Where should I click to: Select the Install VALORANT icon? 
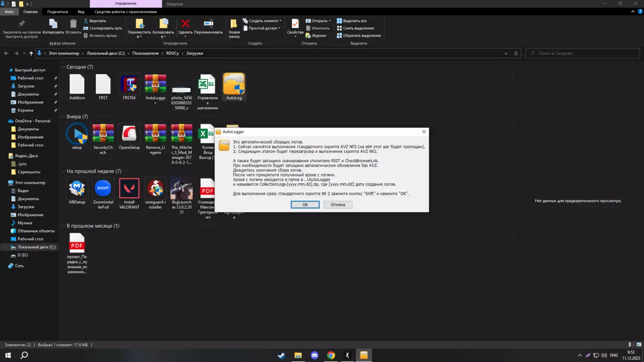click(129, 188)
